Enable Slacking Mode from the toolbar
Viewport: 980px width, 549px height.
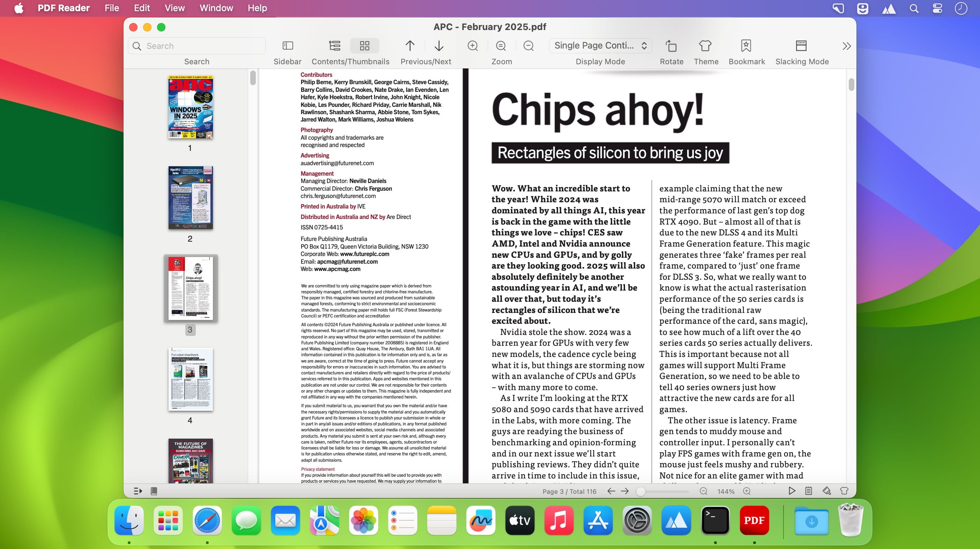(801, 46)
